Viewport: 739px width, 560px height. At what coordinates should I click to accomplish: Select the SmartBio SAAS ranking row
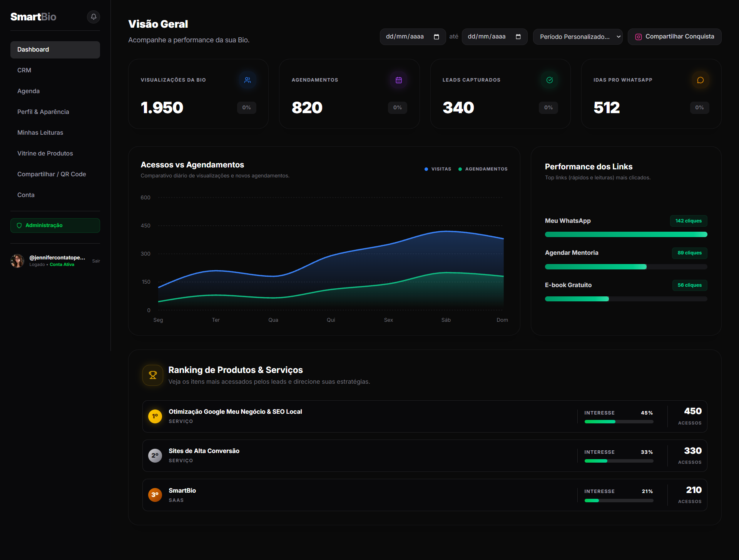pyautogui.click(x=425, y=495)
